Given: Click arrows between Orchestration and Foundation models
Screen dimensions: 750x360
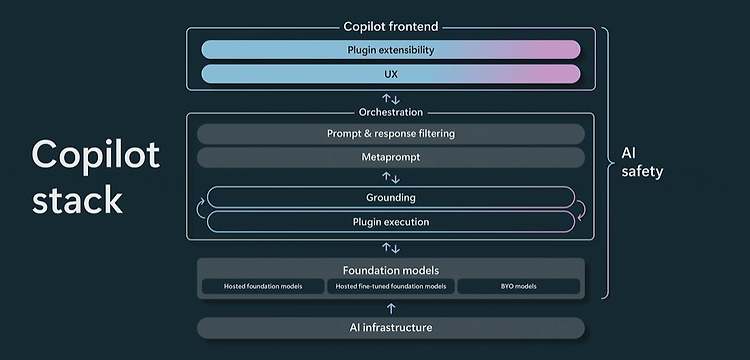Looking at the screenshot, I should point(390,248).
